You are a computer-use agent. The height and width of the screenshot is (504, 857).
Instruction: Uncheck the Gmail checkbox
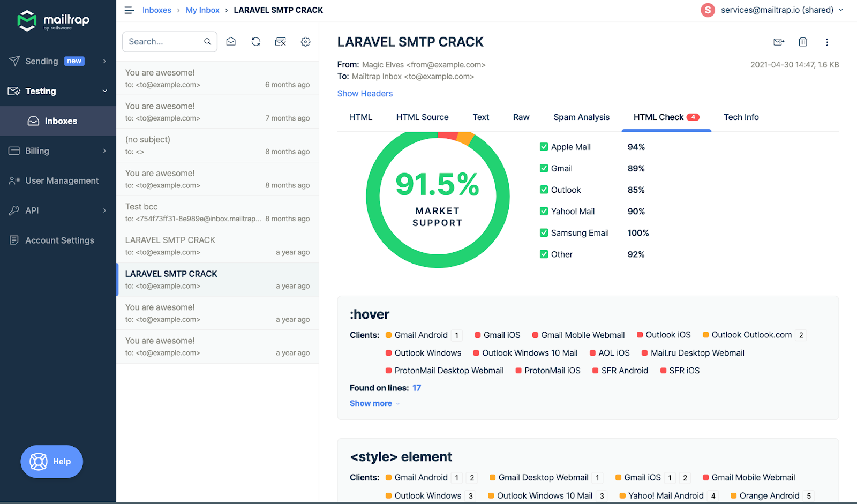coord(544,168)
